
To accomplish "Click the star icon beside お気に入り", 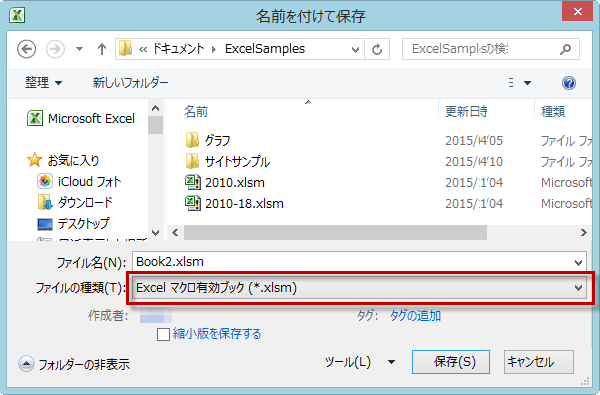I will coord(34,160).
